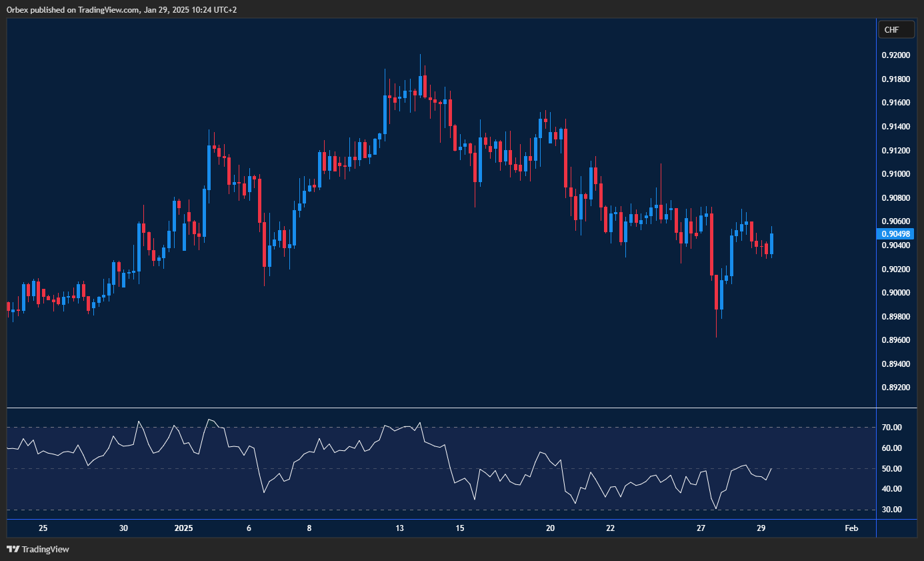Click the TradingView logo in the bottom corner
924x561 pixels.
coord(37,549)
